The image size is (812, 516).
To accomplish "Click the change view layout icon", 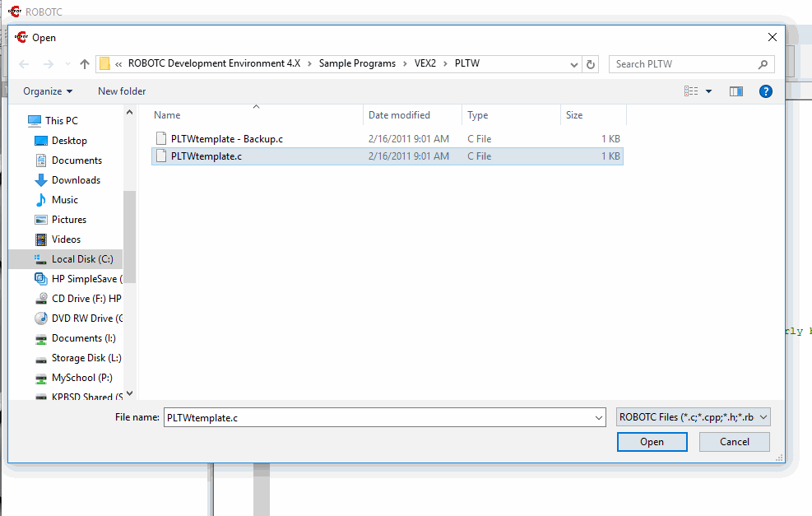I will coord(691,91).
